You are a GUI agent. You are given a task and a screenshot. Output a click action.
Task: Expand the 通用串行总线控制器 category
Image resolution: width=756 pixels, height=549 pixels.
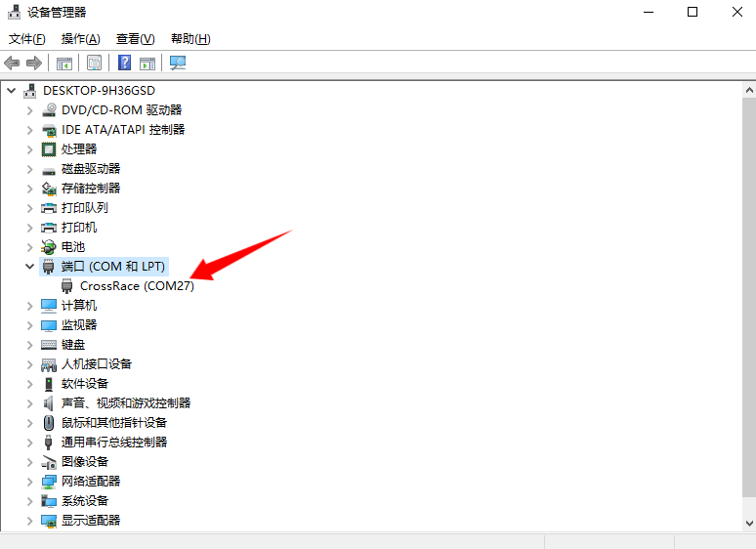click(30, 442)
